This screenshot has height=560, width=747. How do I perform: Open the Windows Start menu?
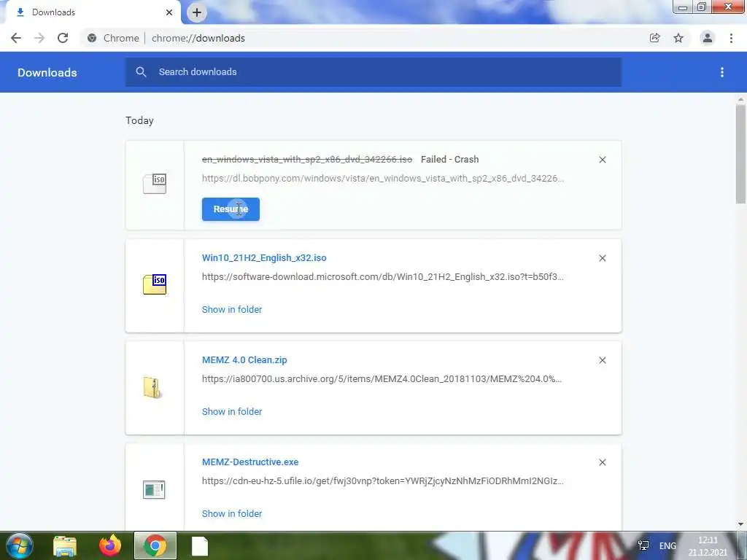coord(19,545)
